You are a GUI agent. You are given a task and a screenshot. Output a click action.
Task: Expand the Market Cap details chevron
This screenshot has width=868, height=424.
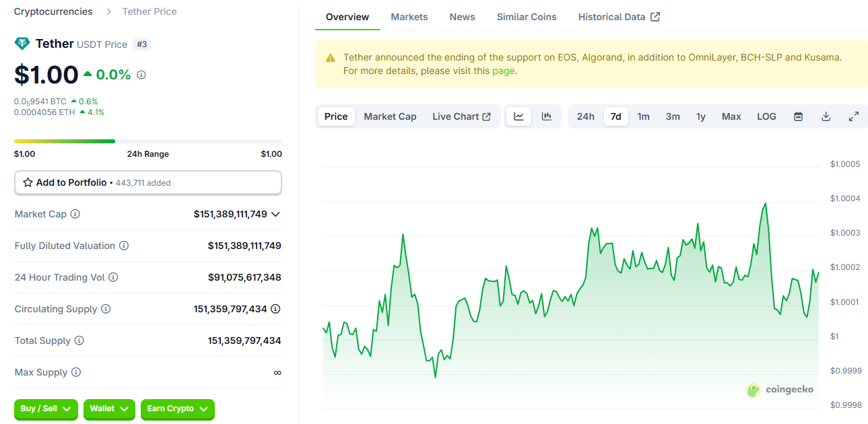275,214
